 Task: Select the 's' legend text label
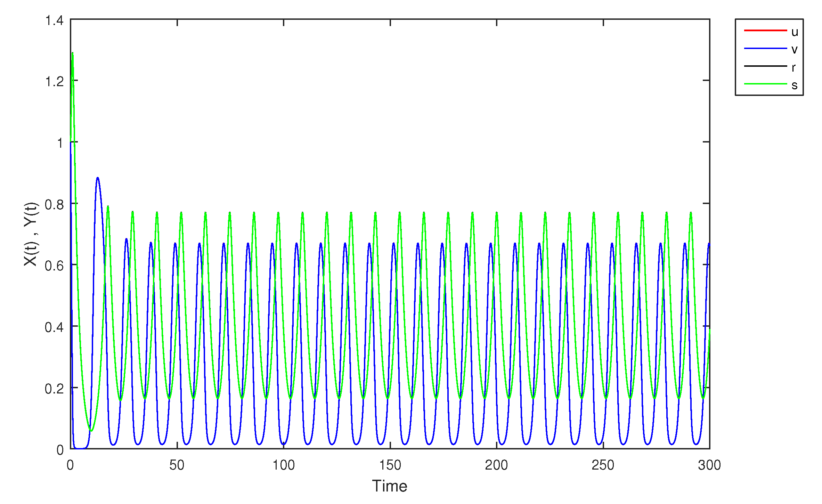[x=795, y=86]
